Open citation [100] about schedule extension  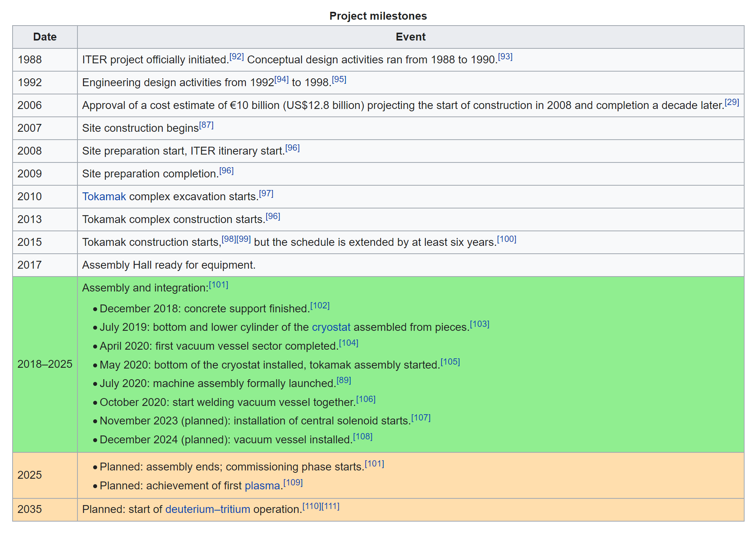click(x=507, y=239)
